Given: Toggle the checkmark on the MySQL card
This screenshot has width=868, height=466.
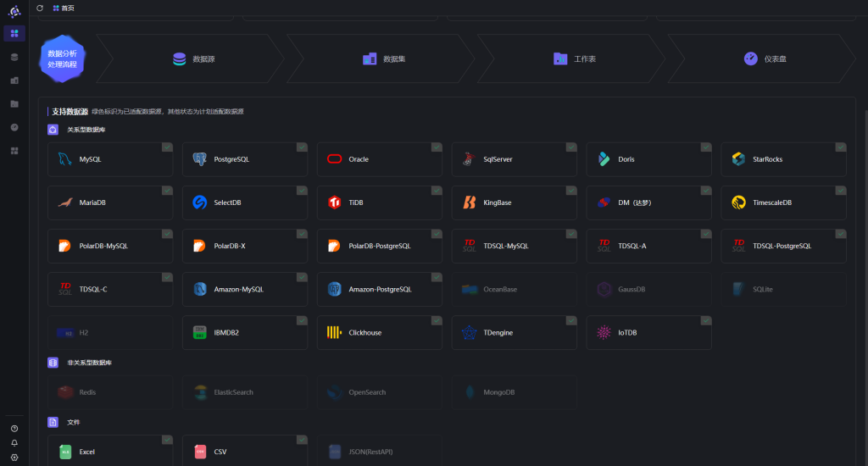Looking at the screenshot, I should point(167,147).
